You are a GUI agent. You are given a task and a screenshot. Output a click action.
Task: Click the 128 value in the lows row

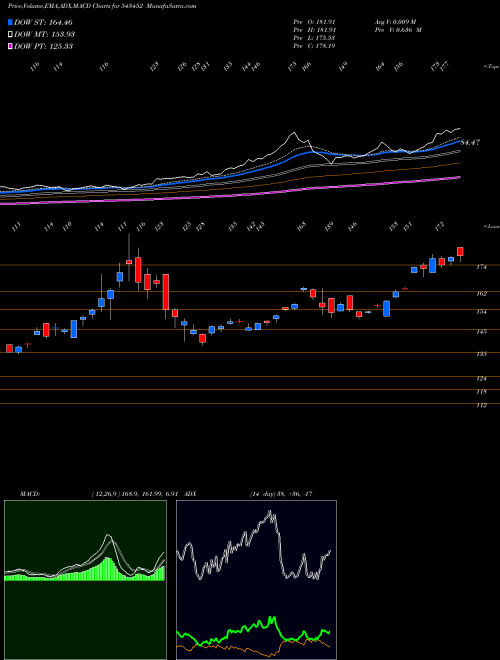(200, 227)
